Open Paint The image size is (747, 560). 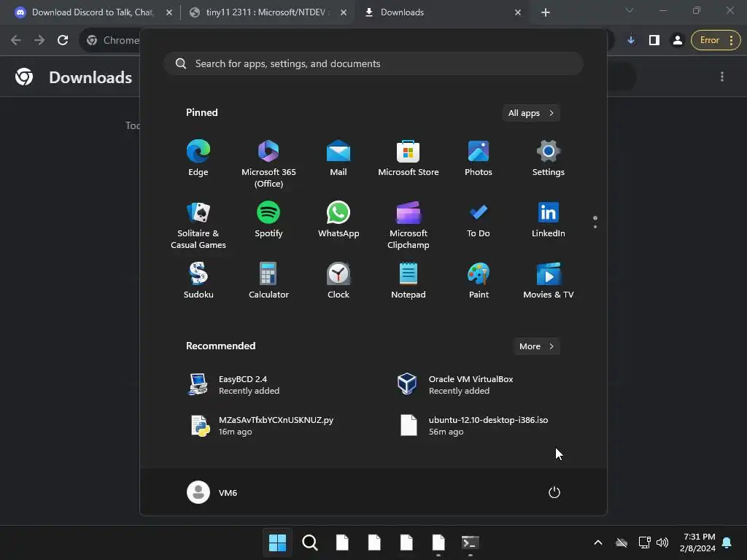point(479,281)
